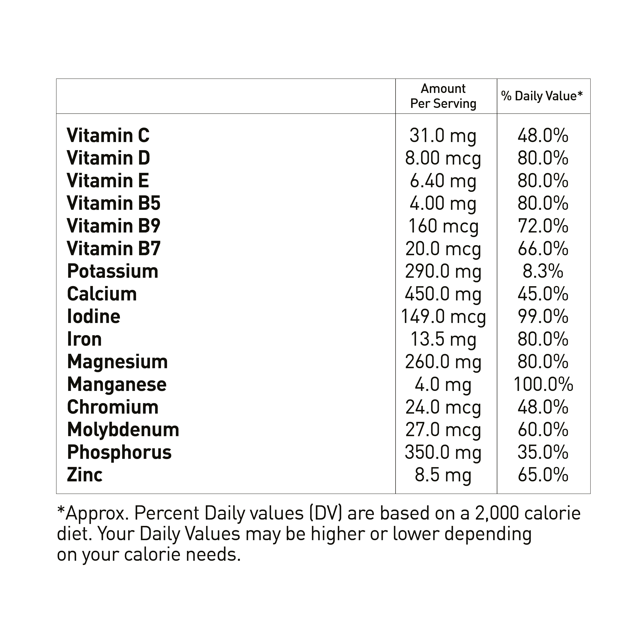Click the Amount Per Serving column header
The height and width of the screenshot is (644, 644).
click(x=443, y=96)
